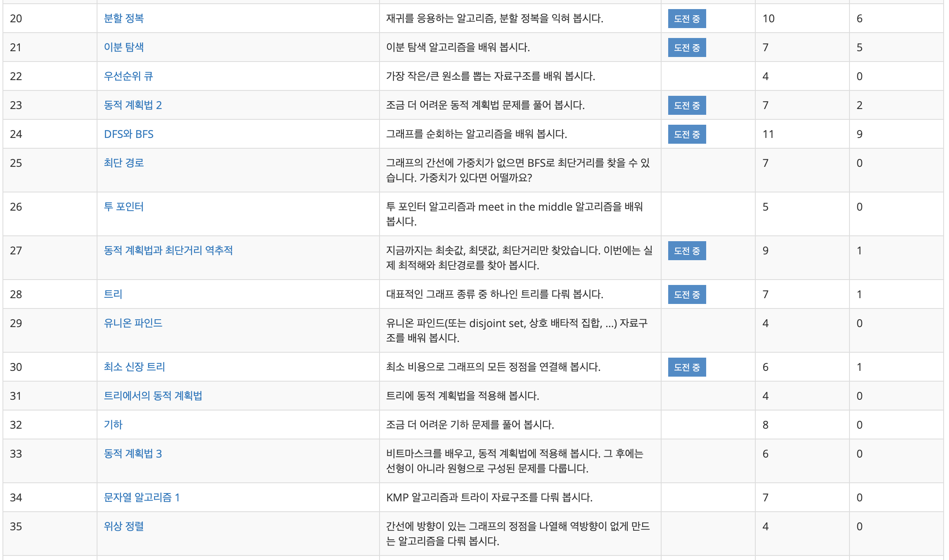The image size is (949, 560).
Task: Click the 기하 step link
Action: coord(113,425)
